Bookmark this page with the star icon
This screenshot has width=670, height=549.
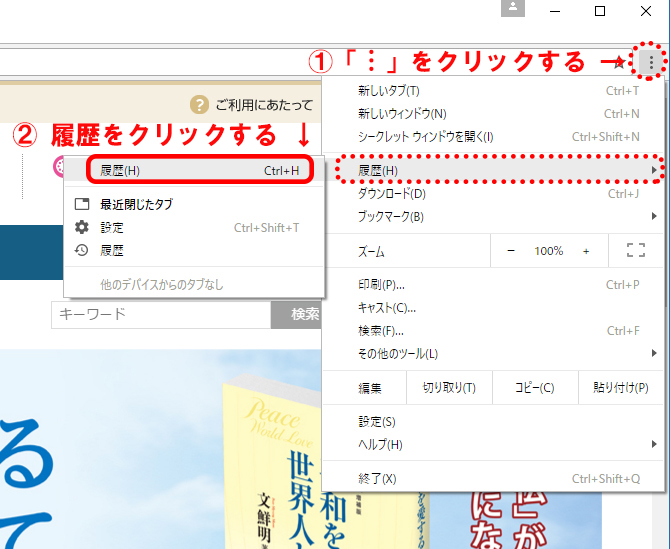[x=619, y=63]
